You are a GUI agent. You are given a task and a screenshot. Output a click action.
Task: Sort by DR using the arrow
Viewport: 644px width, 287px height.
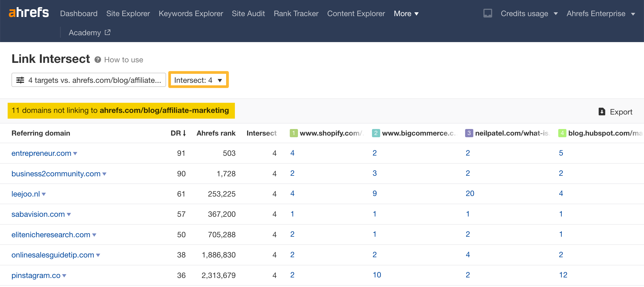pos(184,133)
